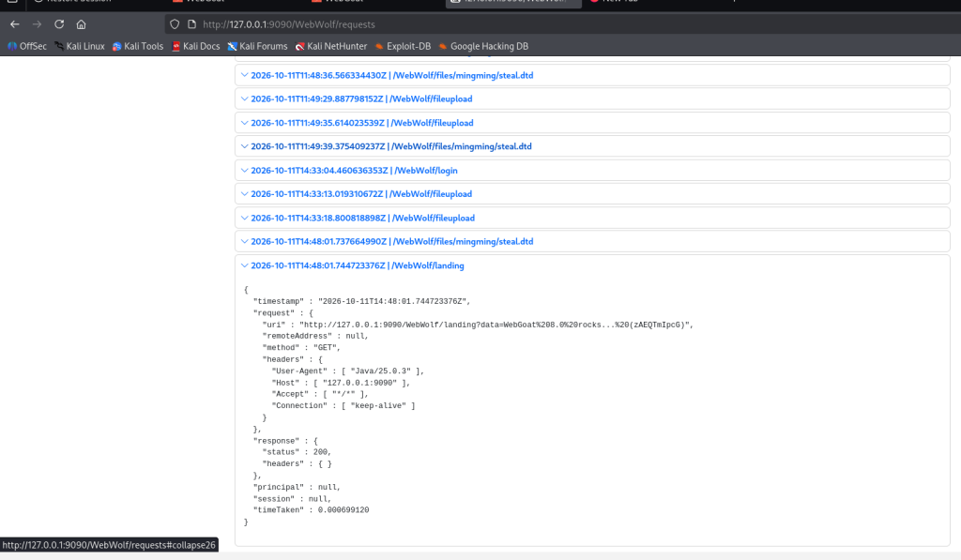Expand the 11:48:36 steal.dtd request chevron

[x=245, y=75]
